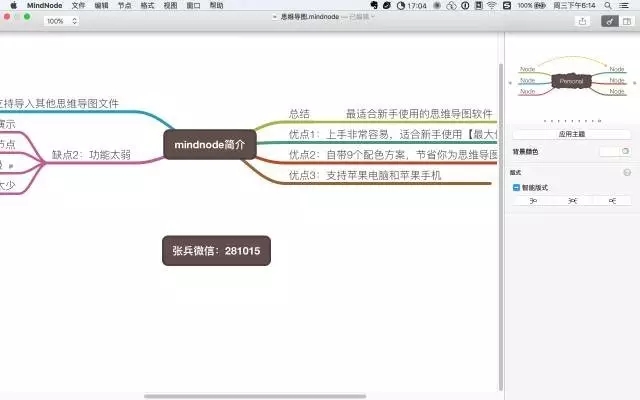Open the 窗口 menu
The image size is (640, 400).
[193, 5]
